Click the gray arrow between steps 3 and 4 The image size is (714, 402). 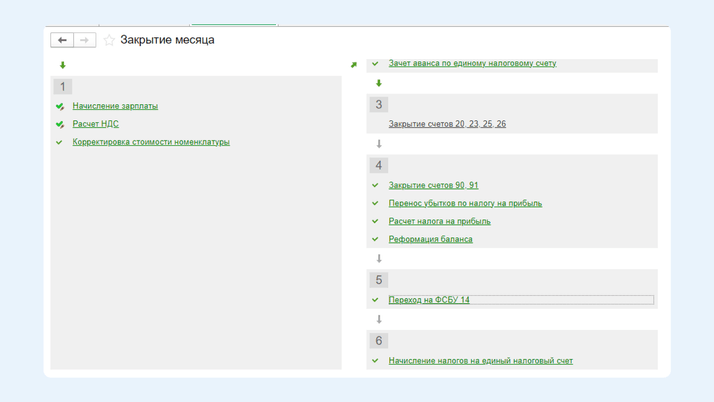(379, 144)
